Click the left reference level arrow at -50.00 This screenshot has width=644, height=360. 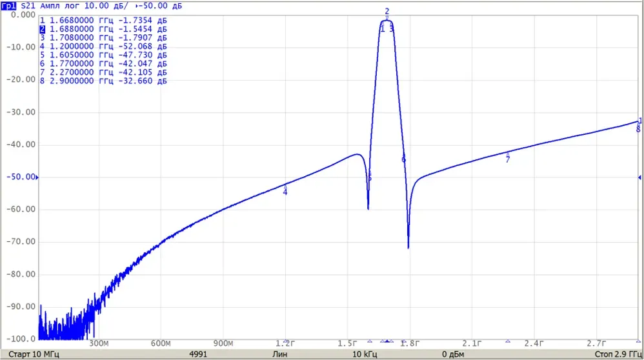click(37, 177)
